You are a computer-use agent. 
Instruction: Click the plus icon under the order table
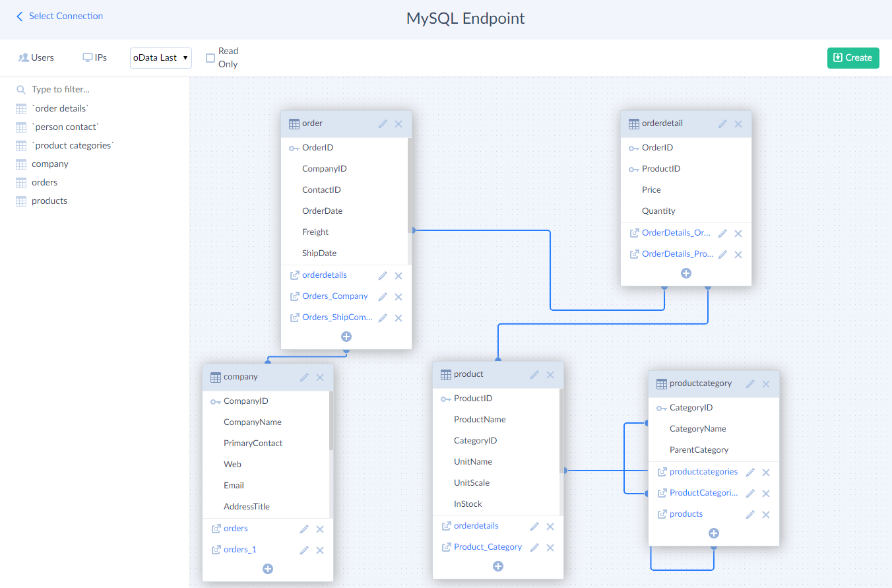(x=346, y=337)
